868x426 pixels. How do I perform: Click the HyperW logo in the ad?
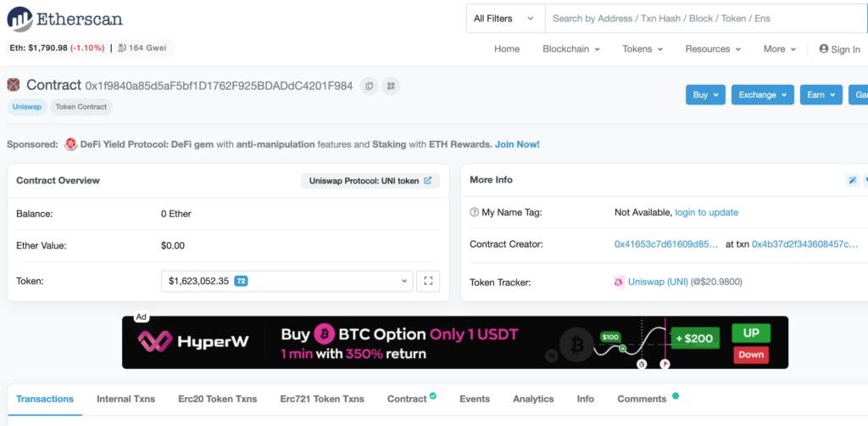(x=193, y=341)
